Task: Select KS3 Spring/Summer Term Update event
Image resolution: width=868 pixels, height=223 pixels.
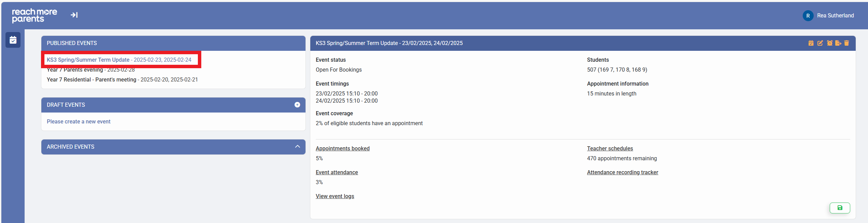Action: (119, 60)
